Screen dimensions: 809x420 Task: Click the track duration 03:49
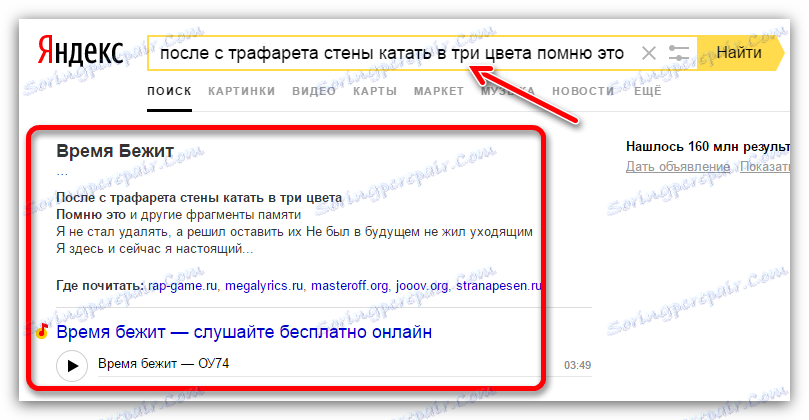(577, 365)
